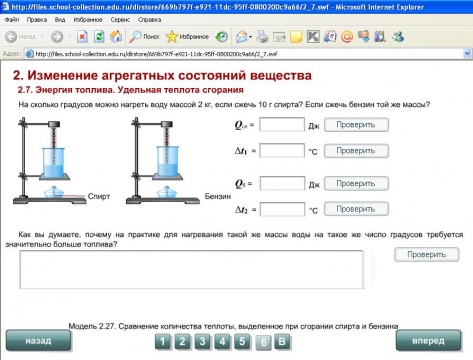Click the Δt2 input field in °C
Image resolution: width=473 pixels, height=360 pixels.
pyautogui.click(x=282, y=209)
